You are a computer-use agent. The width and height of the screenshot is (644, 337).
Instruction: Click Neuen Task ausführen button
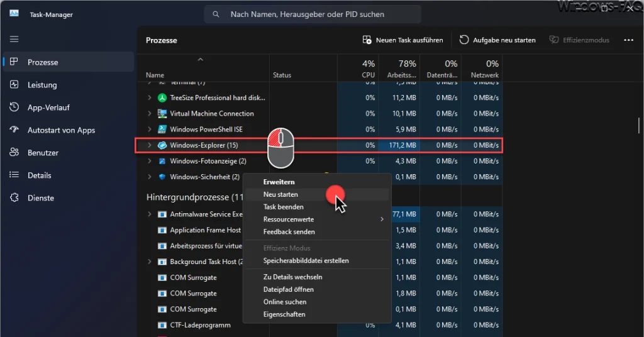(x=402, y=40)
